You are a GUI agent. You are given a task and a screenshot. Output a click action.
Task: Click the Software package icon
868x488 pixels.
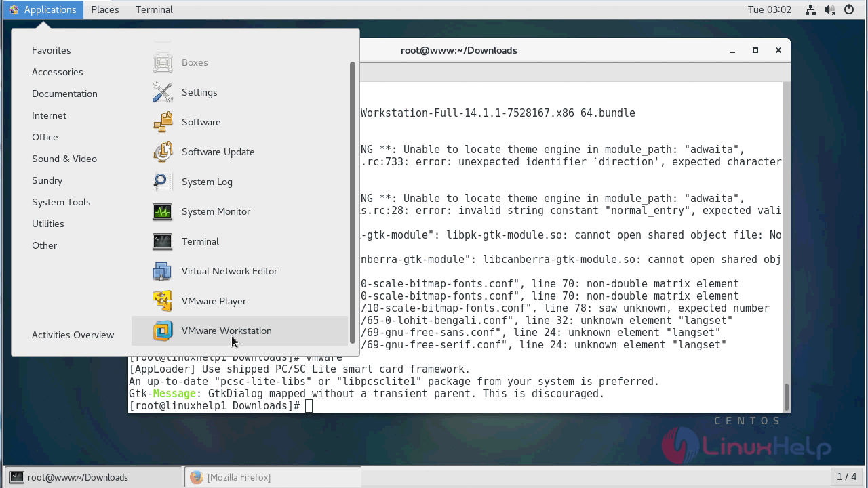(x=163, y=122)
